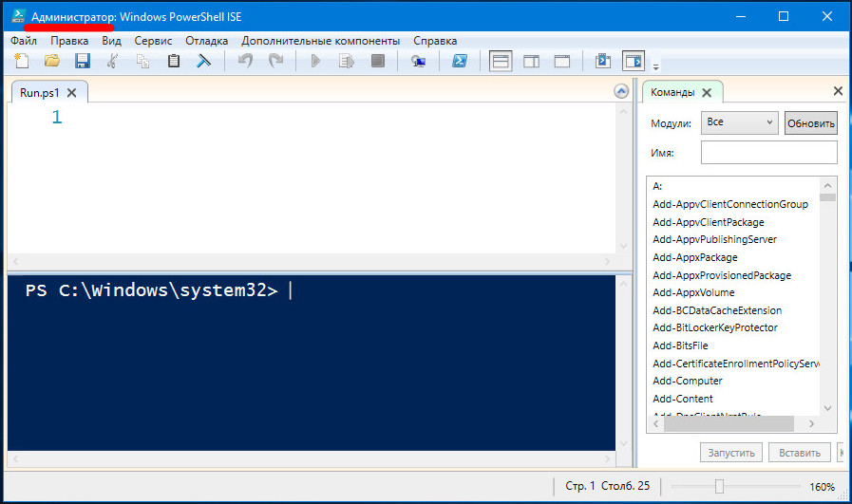Clear the console pane with the brush icon
Image resolution: width=852 pixels, height=504 pixels.
click(x=204, y=61)
